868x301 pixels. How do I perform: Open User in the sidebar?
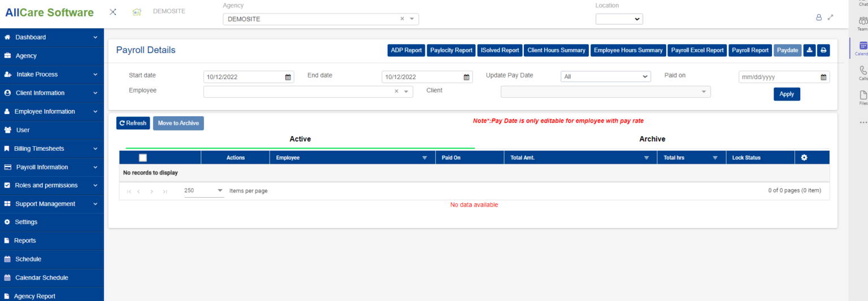(52, 130)
